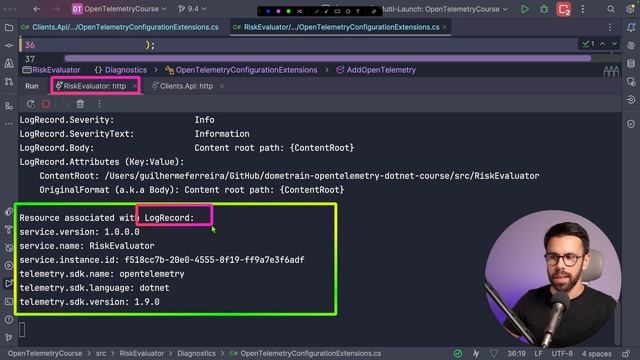The height and width of the screenshot is (360, 640).
Task: Jump to previous highlighted problem with up chevron
Action: click(602, 44)
